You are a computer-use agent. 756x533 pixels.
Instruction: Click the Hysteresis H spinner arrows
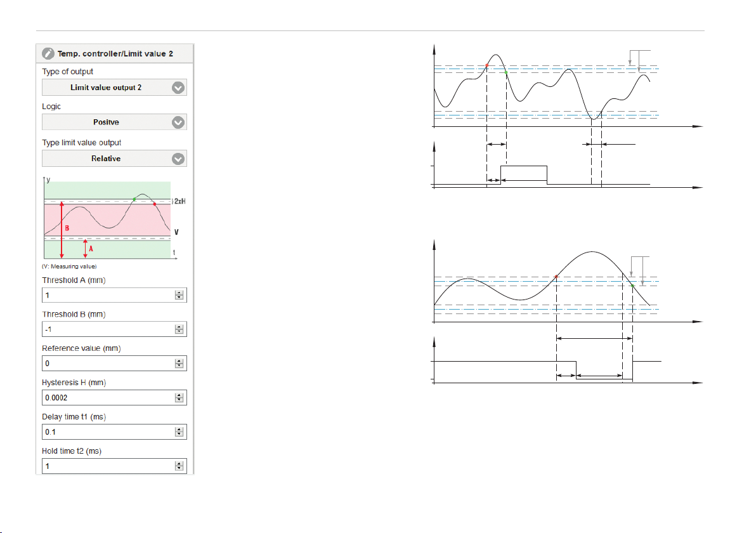tap(179, 398)
